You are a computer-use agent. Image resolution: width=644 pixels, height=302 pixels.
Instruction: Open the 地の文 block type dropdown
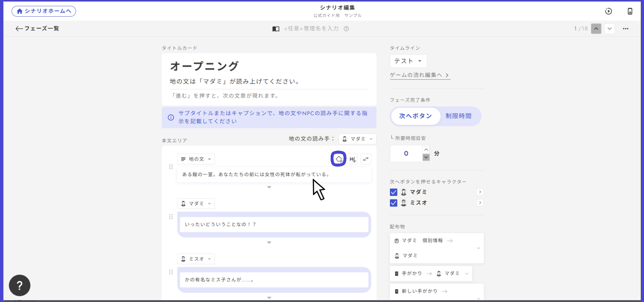coord(196,159)
